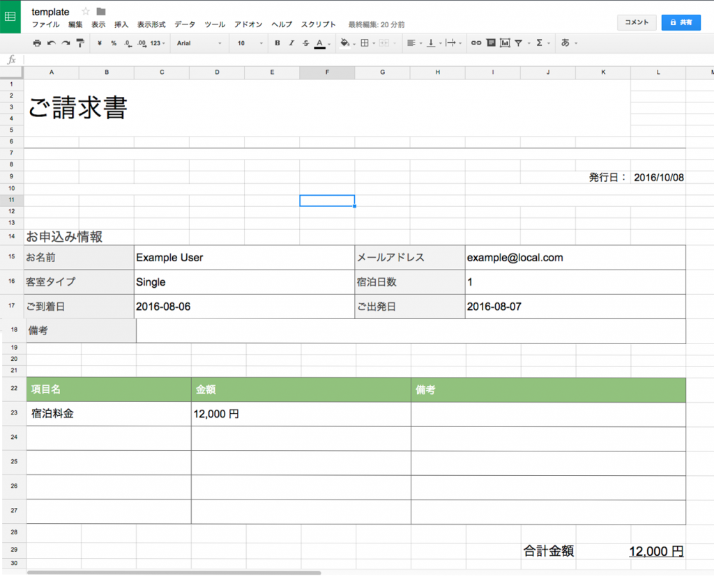Open the スクリプト menu

(x=318, y=24)
